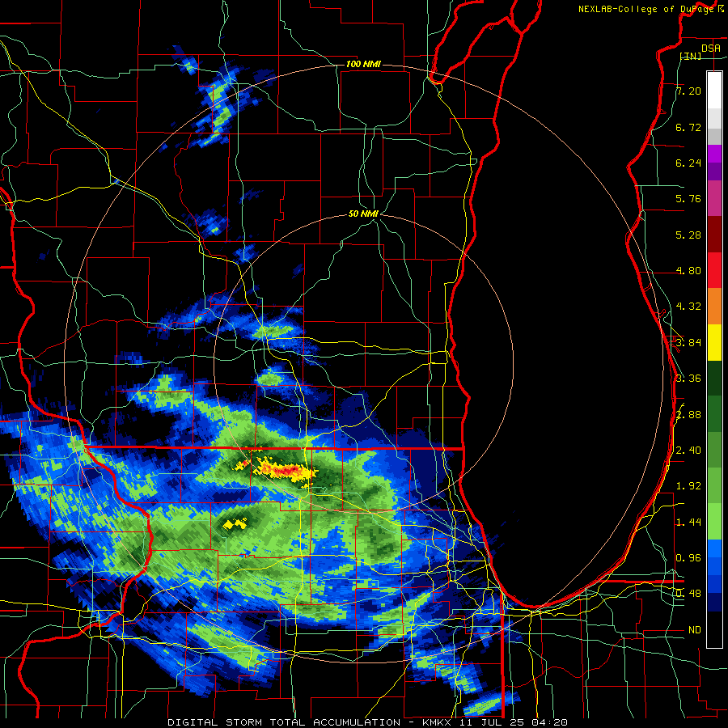Click the 50 NMI range ring label

point(363,214)
